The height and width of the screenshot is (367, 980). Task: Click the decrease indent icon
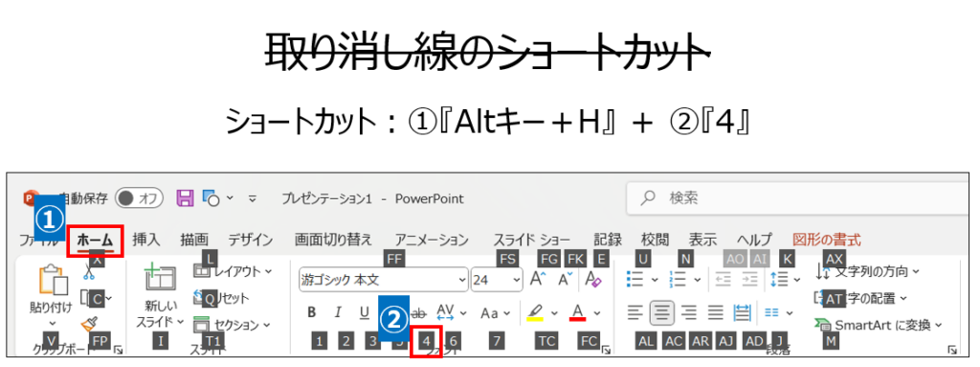pyautogui.click(x=724, y=279)
